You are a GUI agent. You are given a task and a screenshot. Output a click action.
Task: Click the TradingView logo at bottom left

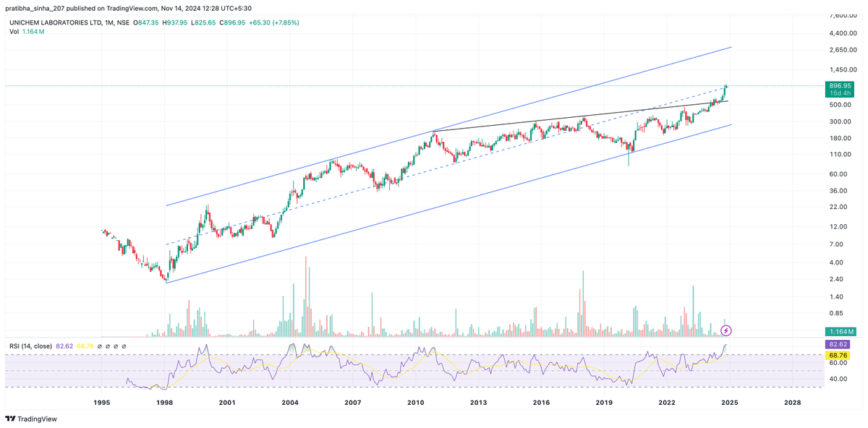(x=30, y=419)
